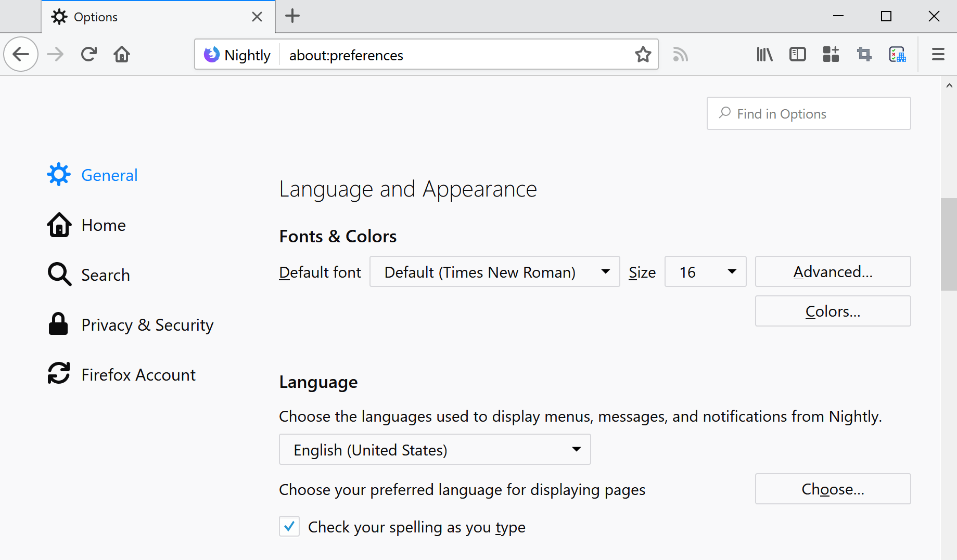Select Home in the settings sidebar
Screen dimensions: 957x560
pyautogui.click(x=103, y=225)
